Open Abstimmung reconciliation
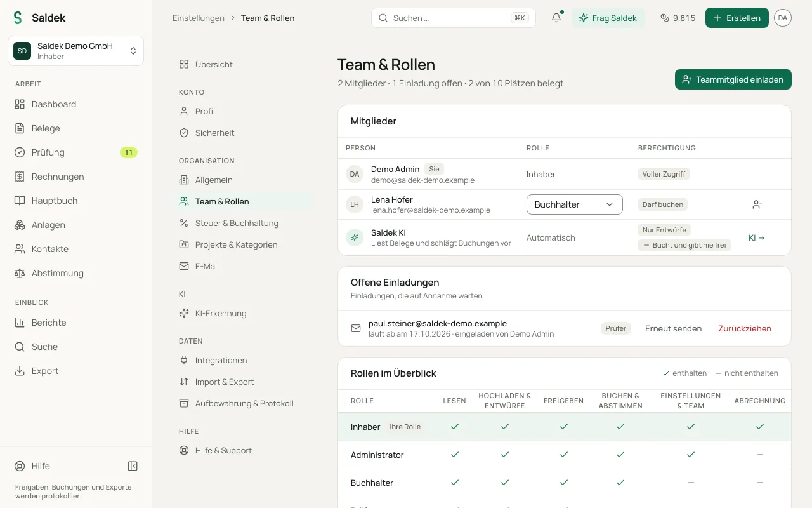812x508 pixels. (76, 273)
